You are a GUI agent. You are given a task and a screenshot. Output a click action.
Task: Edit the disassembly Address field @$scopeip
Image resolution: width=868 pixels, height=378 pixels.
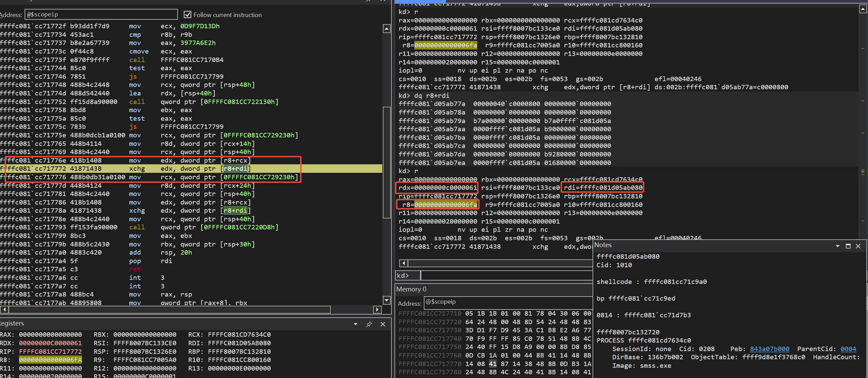pos(101,14)
